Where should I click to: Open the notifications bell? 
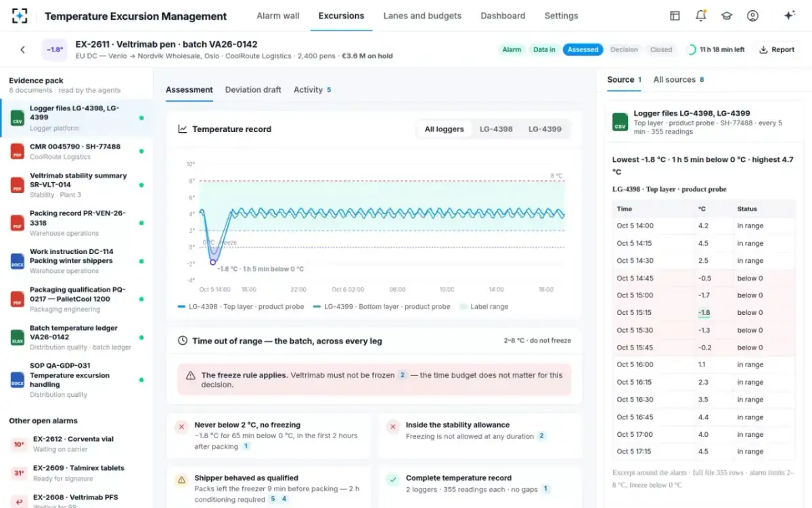700,16
